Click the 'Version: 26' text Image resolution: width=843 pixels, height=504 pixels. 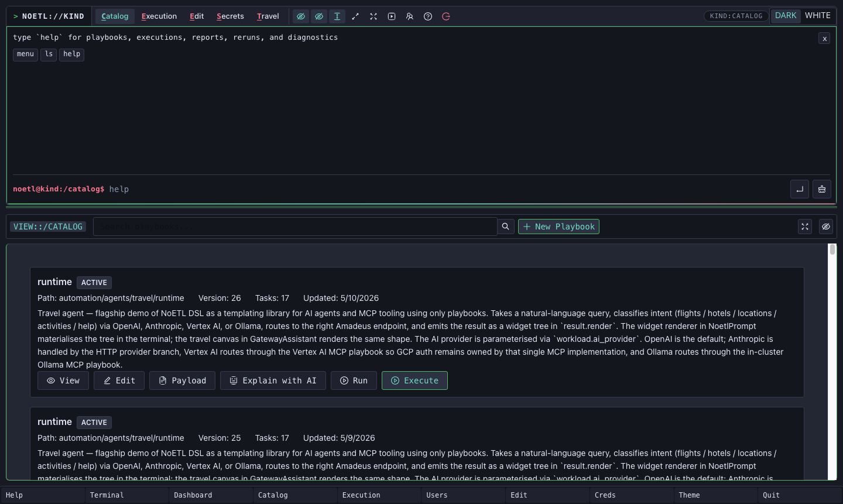point(220,298)
